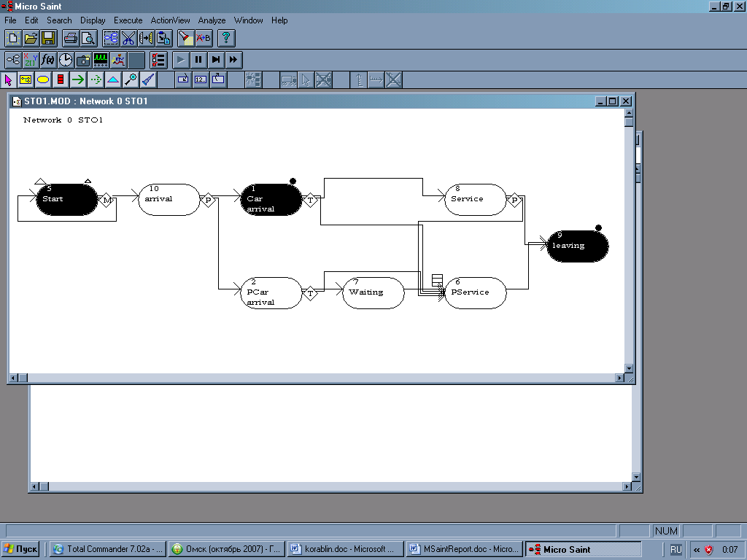Click the M decision diamond after Start

(107, 200)
